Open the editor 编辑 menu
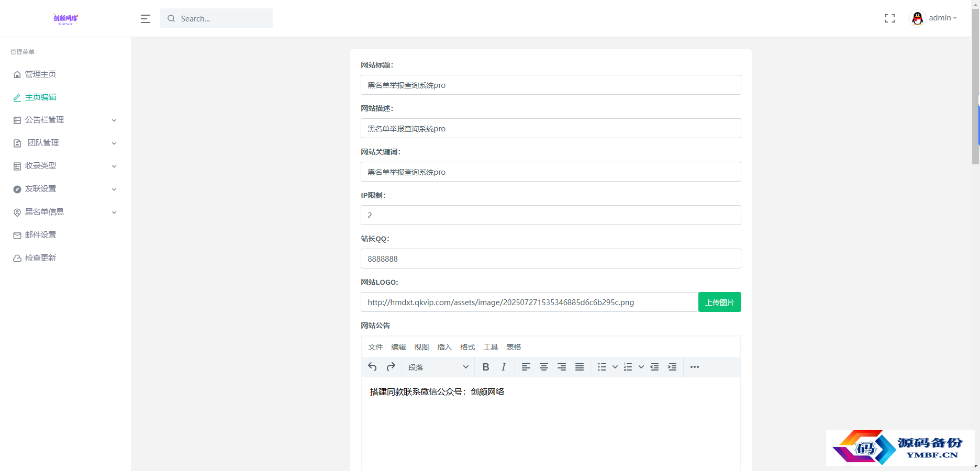Image resolution: width=980 pixels, height=471 pixels. (x=398, y=347)
